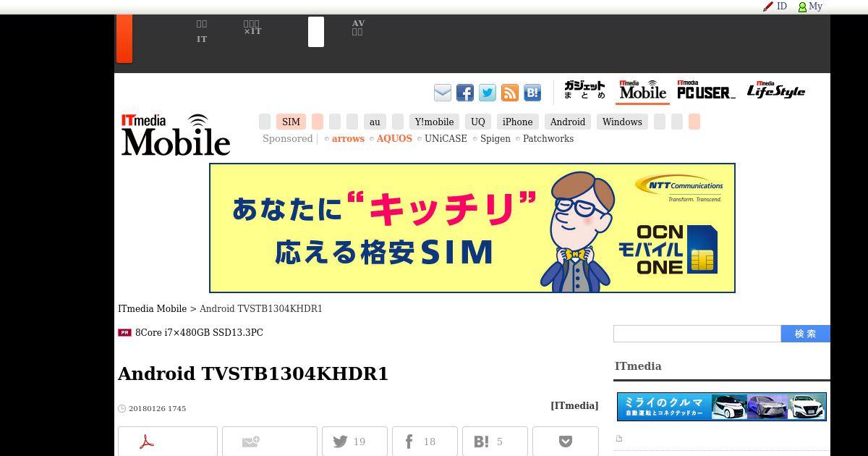This screenshot has height=456, width=868.
Task: Select the au topic tag
Action: coord(375,122)
